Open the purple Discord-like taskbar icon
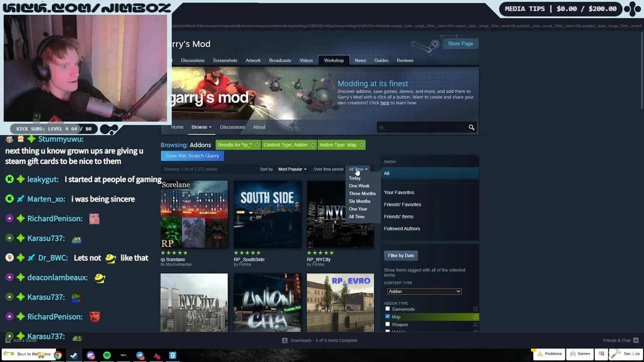The height and width of the screenshot is (362, 644). point(91,355)
